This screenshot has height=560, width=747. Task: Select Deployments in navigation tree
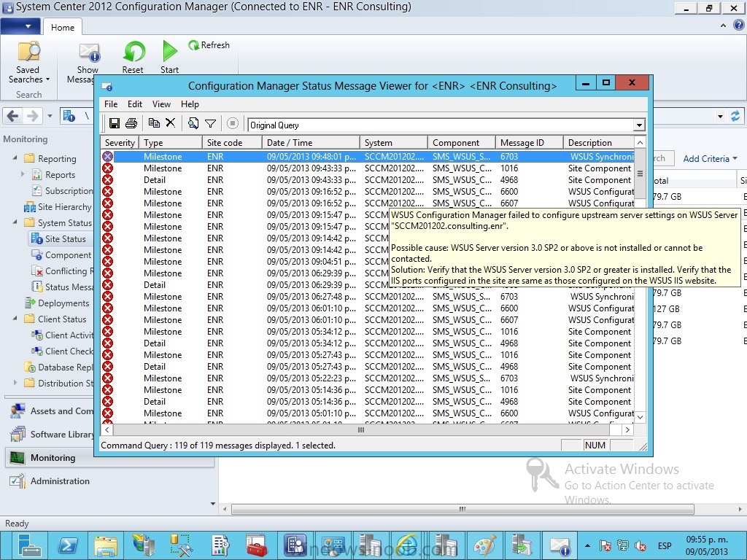[58, 303]
